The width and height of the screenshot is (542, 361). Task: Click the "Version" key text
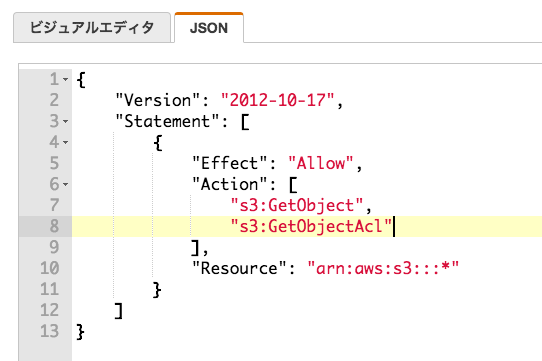click(158, 100)
